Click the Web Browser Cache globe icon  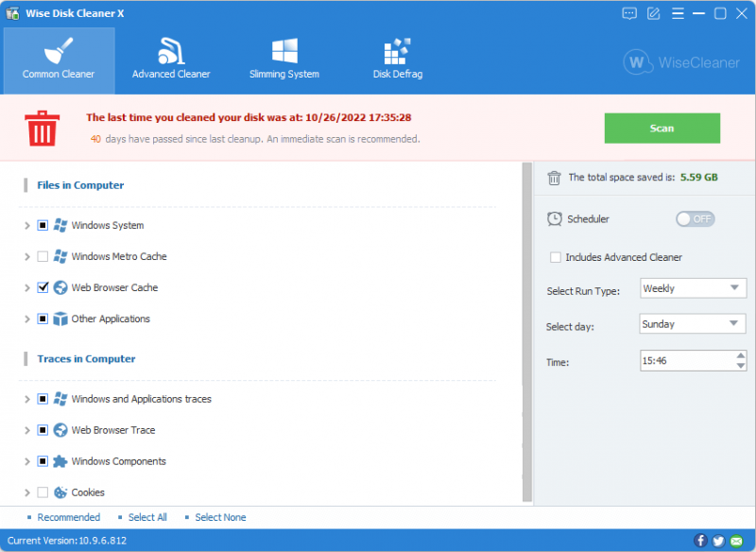pos(60,287)
